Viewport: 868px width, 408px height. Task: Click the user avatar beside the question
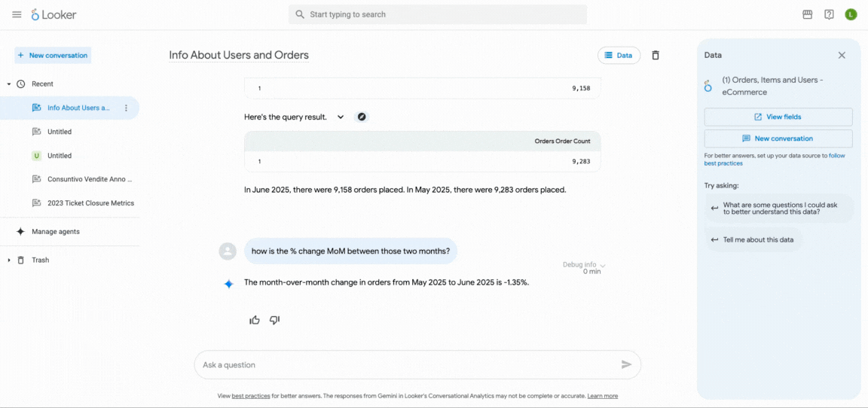(228, 251)
